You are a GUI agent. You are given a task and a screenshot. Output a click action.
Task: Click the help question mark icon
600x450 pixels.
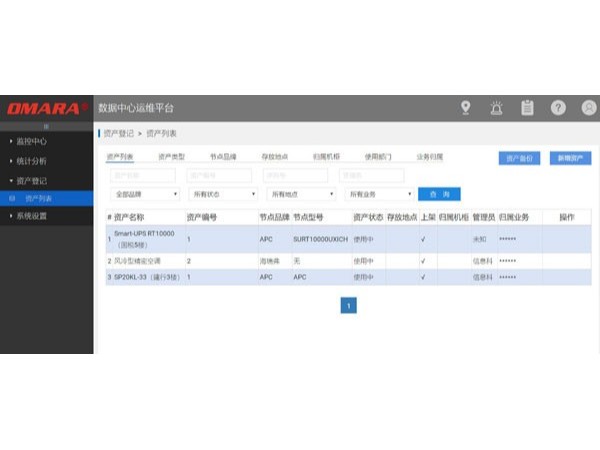point(558,108)
